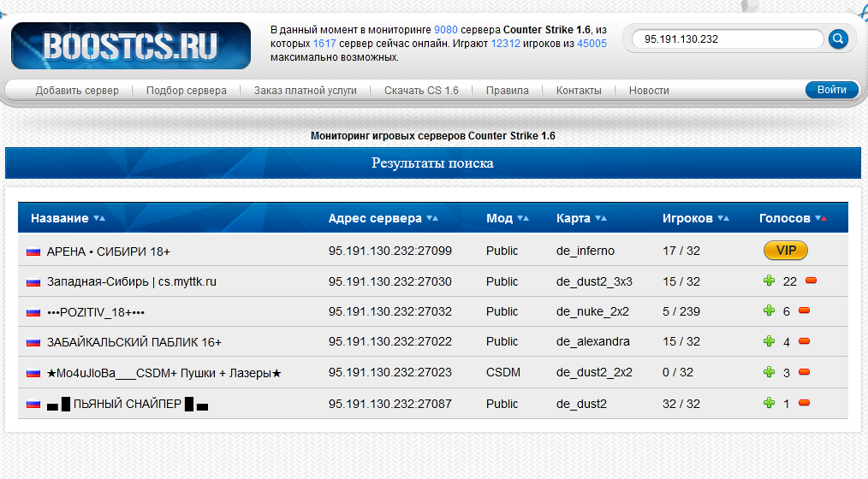Open Новости menu item
The height and width of the screenshot is (479, 868).
[x=649, y=90]
